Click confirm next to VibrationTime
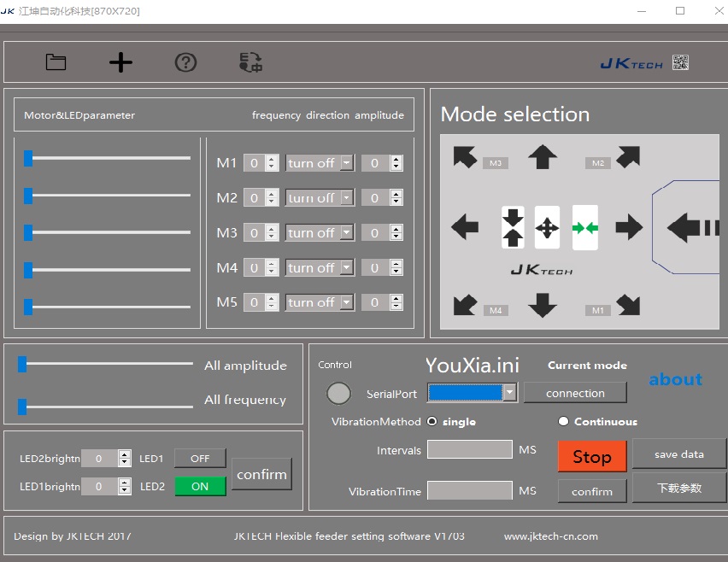This screenshot has width=728, height=562. pyautogui.click(x=592, y=491)
